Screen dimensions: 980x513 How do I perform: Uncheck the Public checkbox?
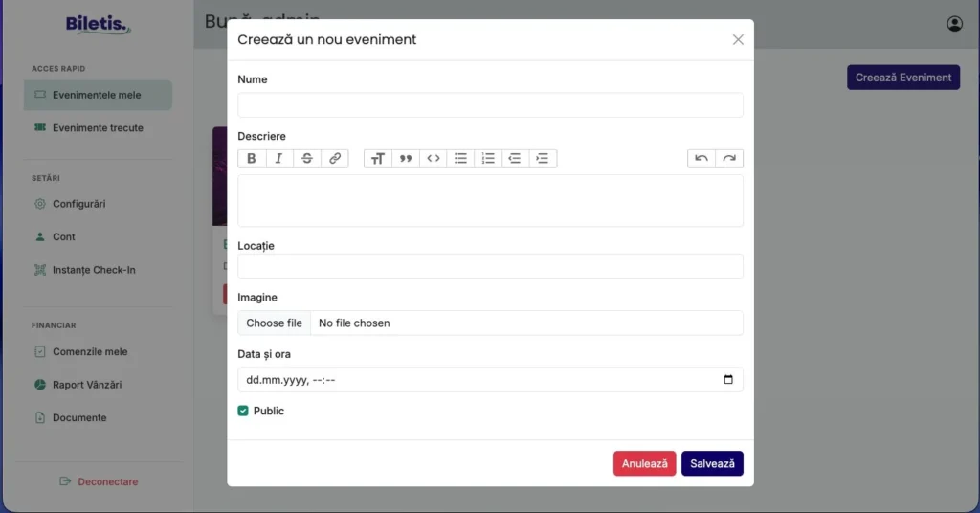coord(243,411)
